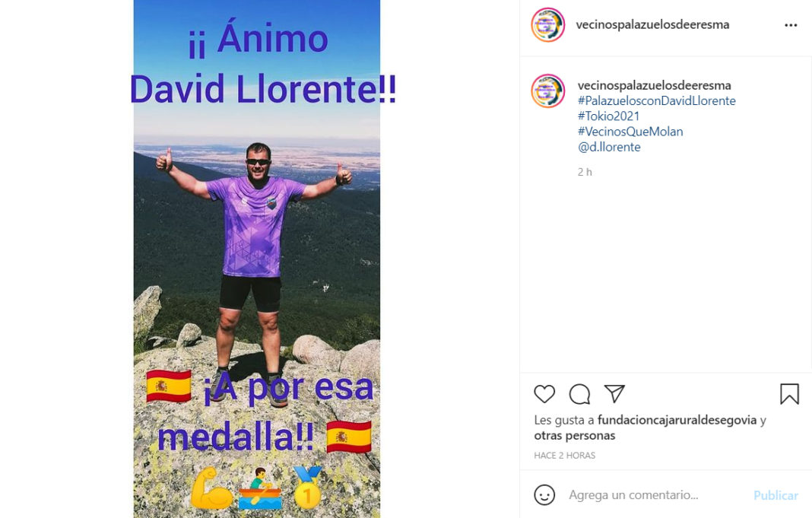The height and width of the screenshot is (518, 812).
Task: Click the header profile avatar
Action: 548,25
